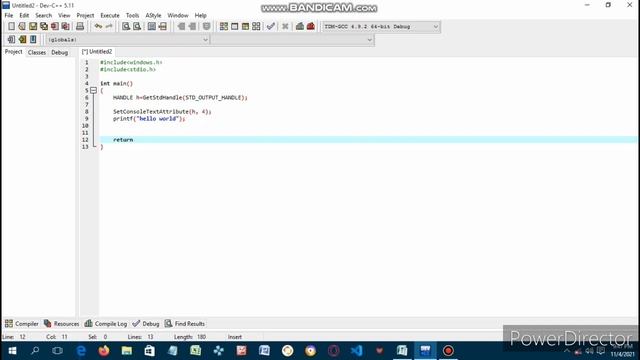The width and height of the screenshot is (640, 360).
Task: Click the Insert snippet icon on second toolbar
Action: 11,39
